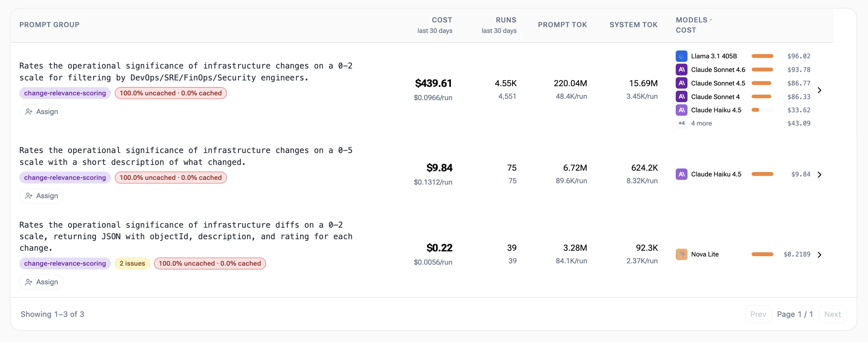
Task: Click the 6.72M prompt tokens value
Action: coord(575,168)
